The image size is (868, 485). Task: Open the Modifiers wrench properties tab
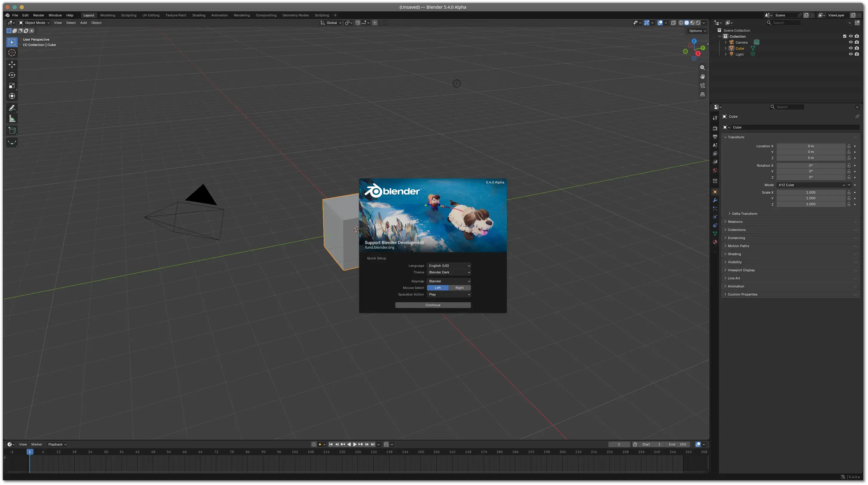715,200
